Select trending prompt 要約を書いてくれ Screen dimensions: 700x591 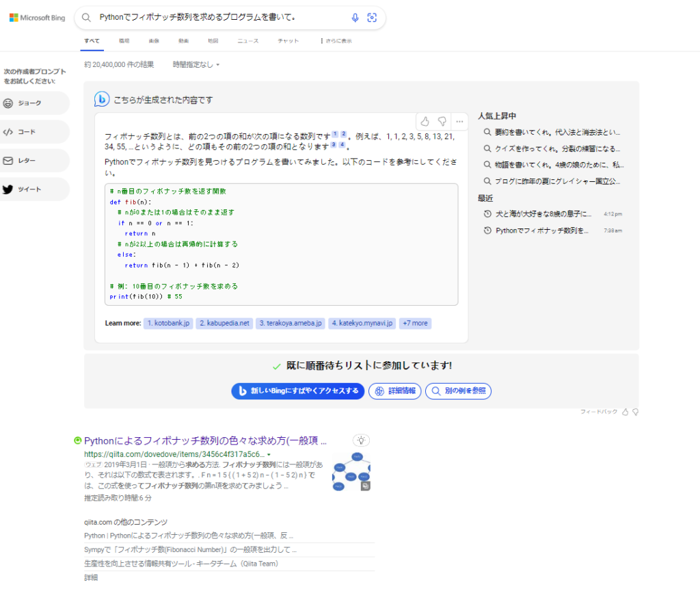click(552, 132)
